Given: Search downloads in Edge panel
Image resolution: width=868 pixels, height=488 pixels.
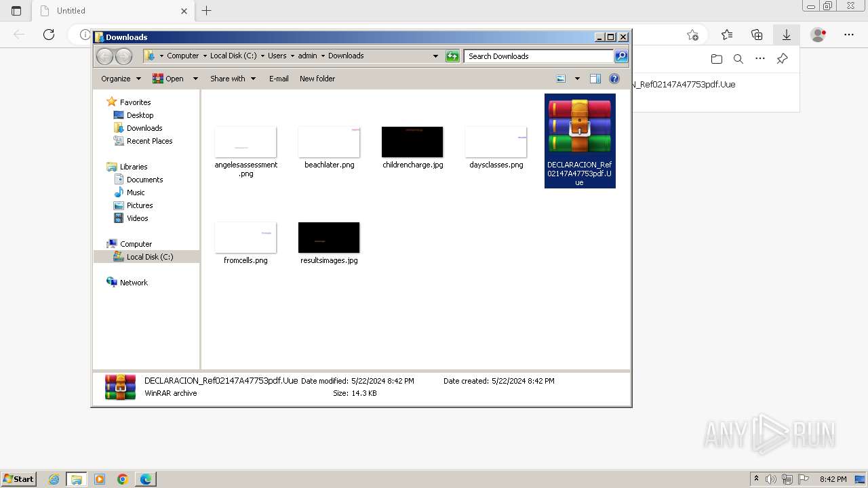Looking at the screenshot, I should 738,59.
